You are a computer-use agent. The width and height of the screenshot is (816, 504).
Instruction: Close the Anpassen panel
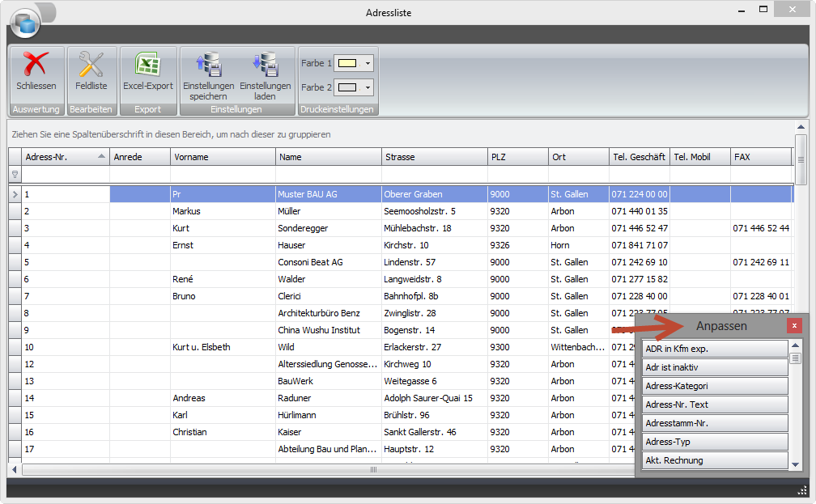point(794,325)
